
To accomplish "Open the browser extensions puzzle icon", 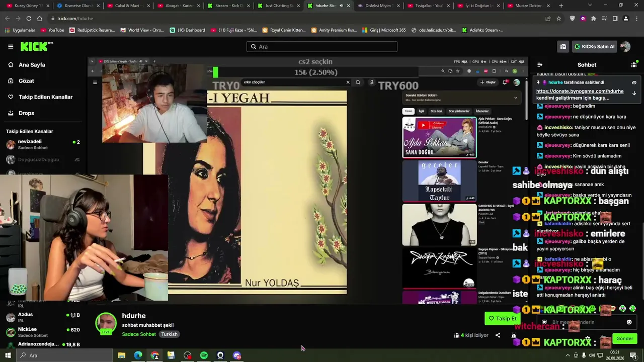I will point(594,19).
